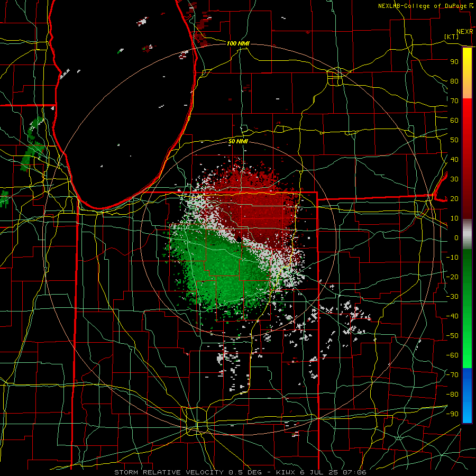Viewport: 476px width, 476px height.
Task: Click the "-50" scale value
Action: 452,336
